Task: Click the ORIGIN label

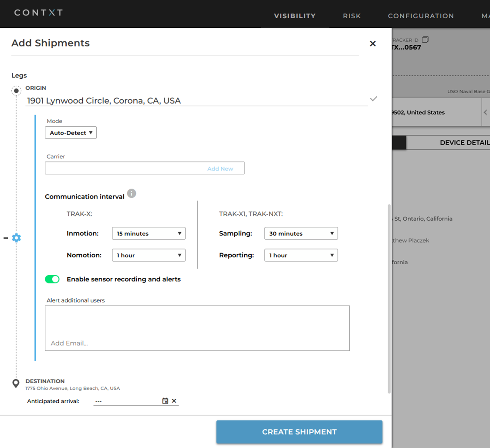Action: point(36,88)
